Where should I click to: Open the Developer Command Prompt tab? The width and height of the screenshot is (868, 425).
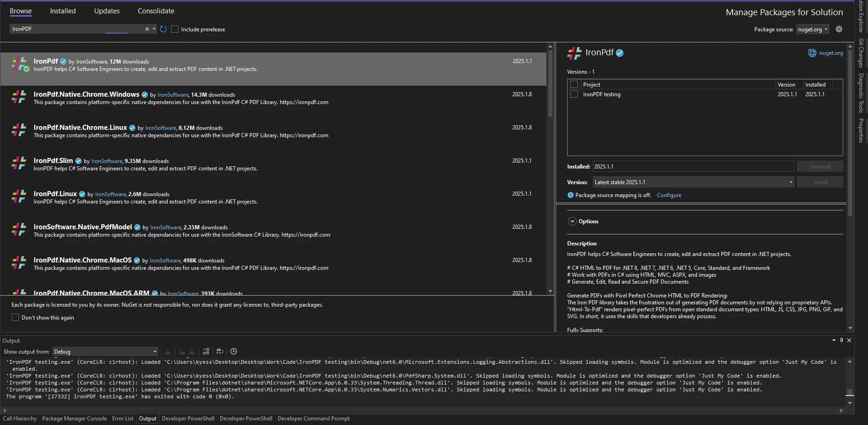tap(314, 419)
